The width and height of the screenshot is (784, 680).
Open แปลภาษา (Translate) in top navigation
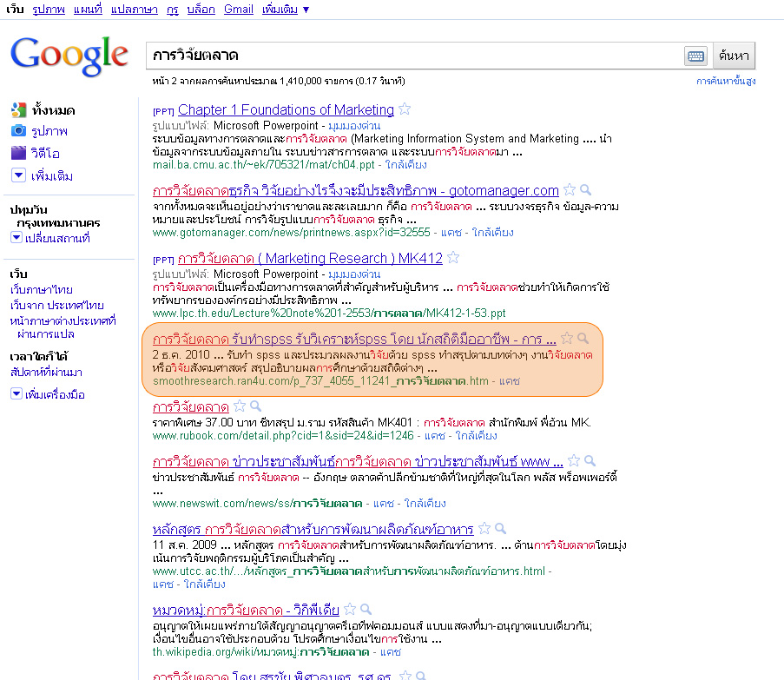coord(135,9)
